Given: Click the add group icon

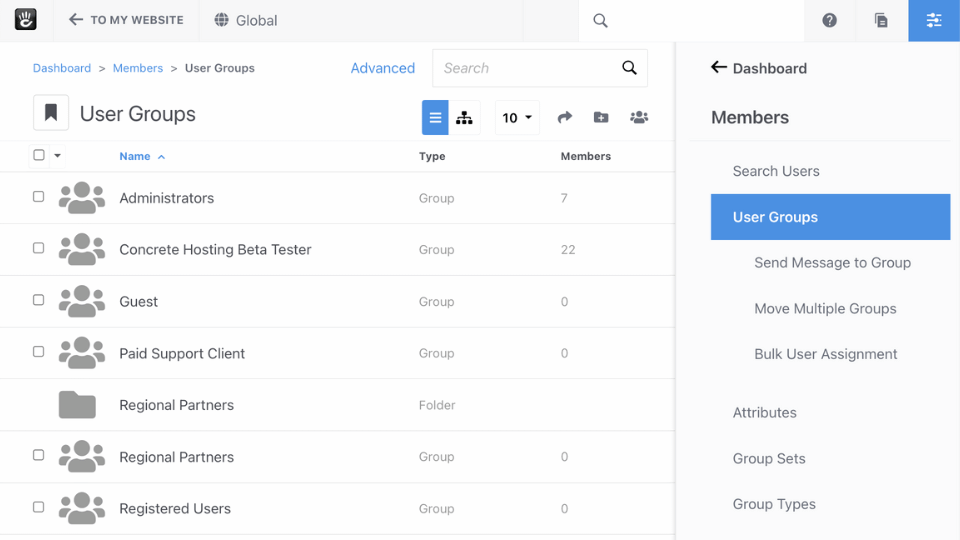Looking at the screenshot, I should point(639,117).
